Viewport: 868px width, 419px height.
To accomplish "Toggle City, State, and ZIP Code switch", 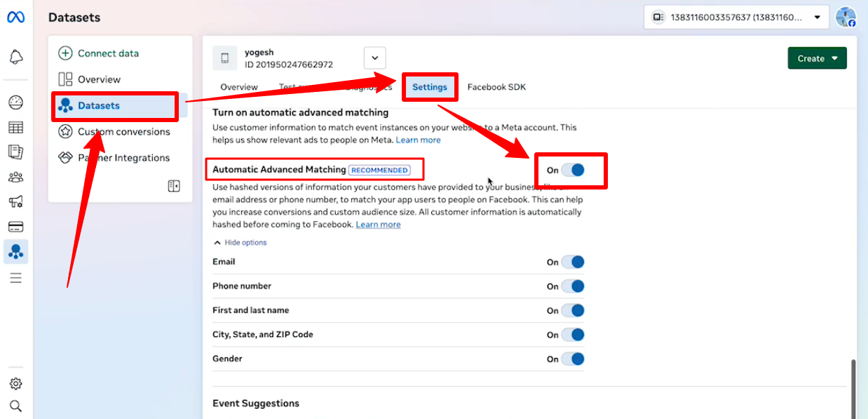I will coord(572,335).
